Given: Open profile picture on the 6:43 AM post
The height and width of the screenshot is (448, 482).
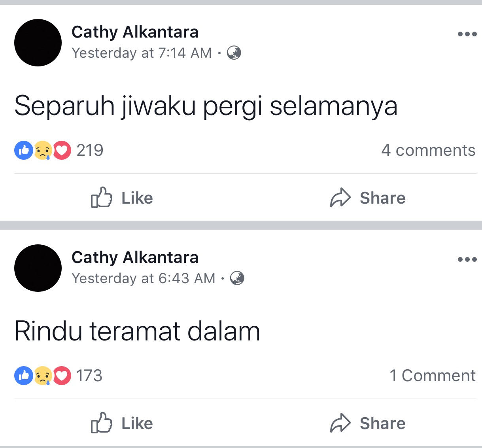Looking at the screenshot, I should [x=38, y=268].
